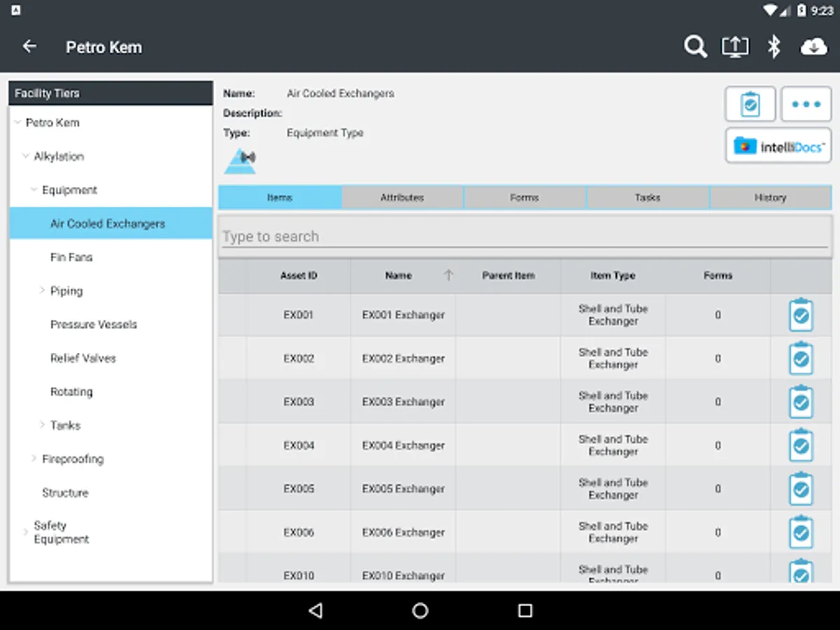The height and width of the screenshot is (630, 840).
Task: Open the three-dots more options button
Action: 806,104
